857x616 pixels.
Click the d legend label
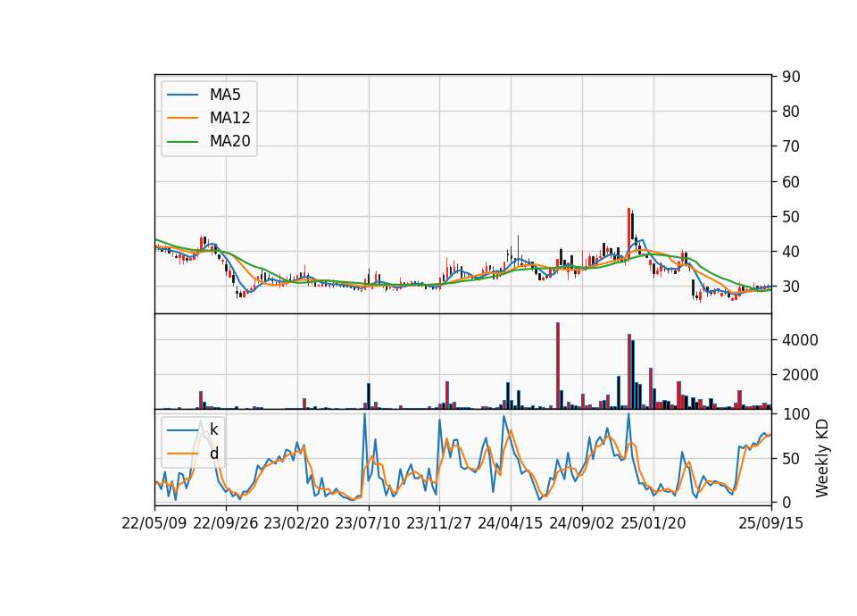tap(213, 454)
